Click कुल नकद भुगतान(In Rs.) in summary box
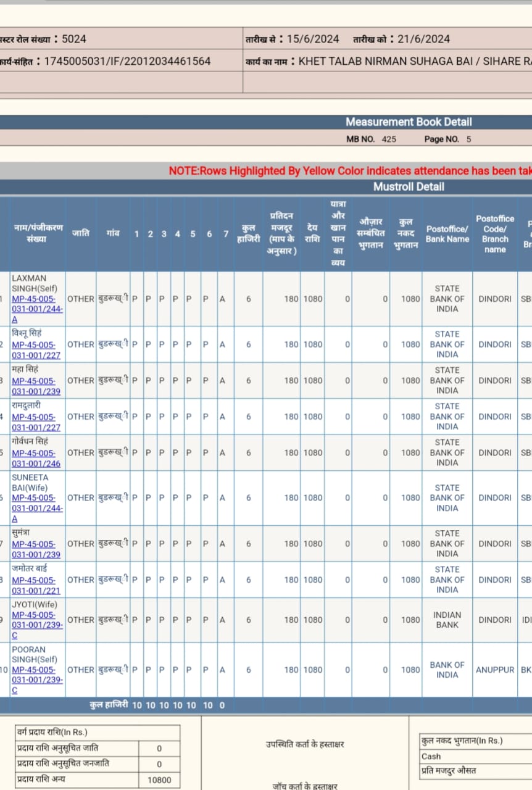This screenshot has height=790, width=532. pos(462,741)
